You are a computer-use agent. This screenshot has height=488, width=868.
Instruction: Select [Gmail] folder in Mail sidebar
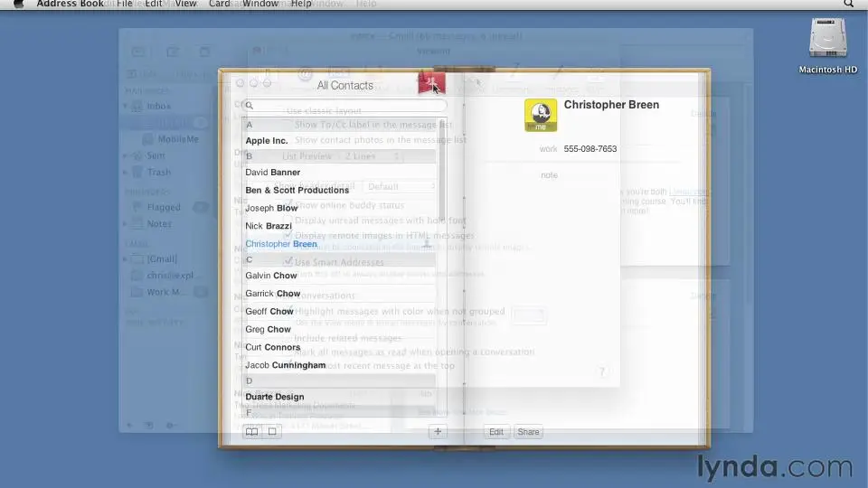click(x=162, y=258)
